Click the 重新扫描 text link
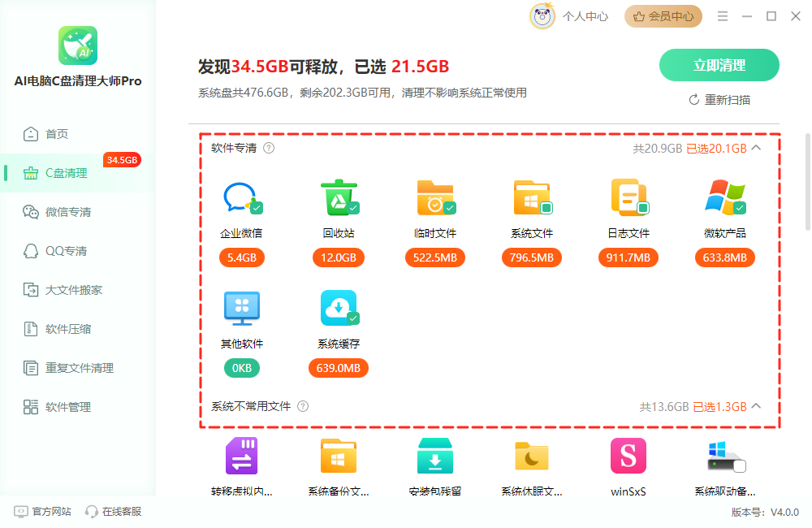 pyautogui.click(x=728, y=100)
